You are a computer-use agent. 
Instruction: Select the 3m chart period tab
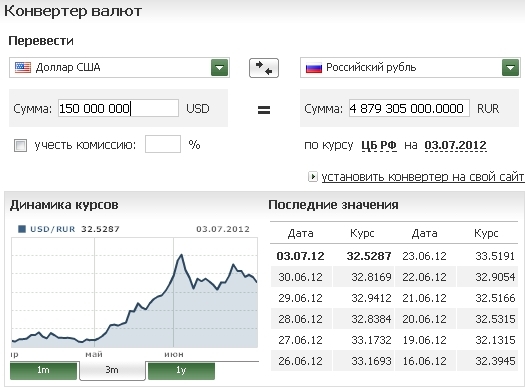[112, 371]
